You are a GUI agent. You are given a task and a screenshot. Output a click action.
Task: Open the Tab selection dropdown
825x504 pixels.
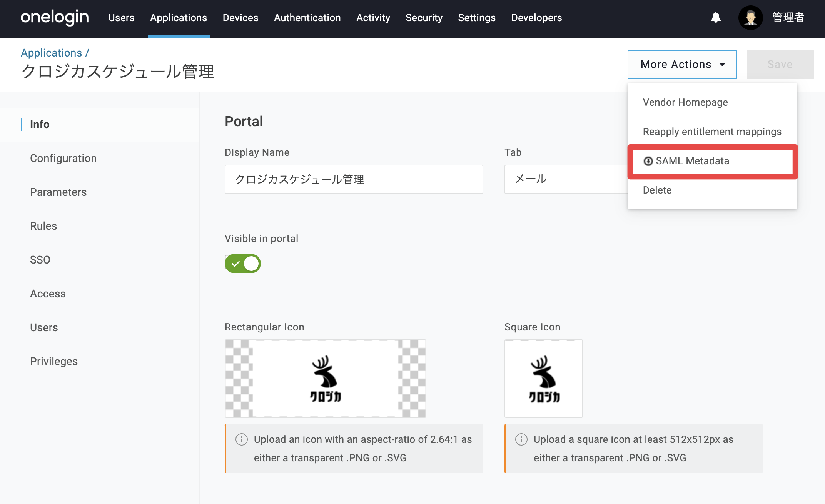coord(566,179)
